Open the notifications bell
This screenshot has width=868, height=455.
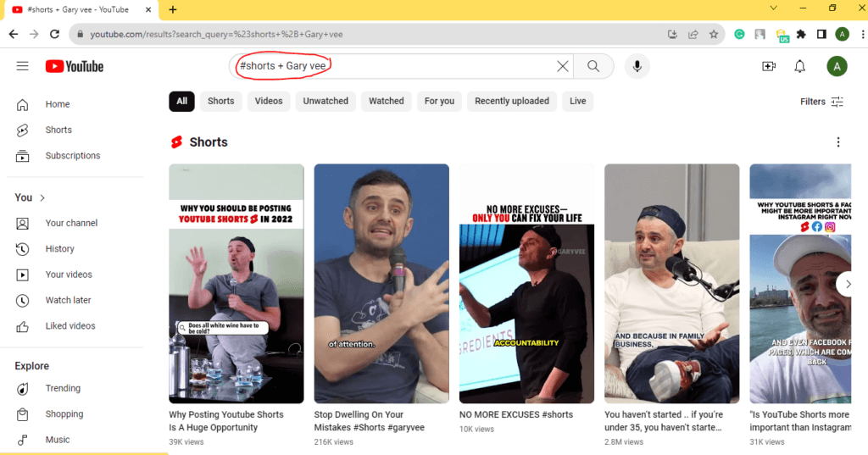click(800, 66)
